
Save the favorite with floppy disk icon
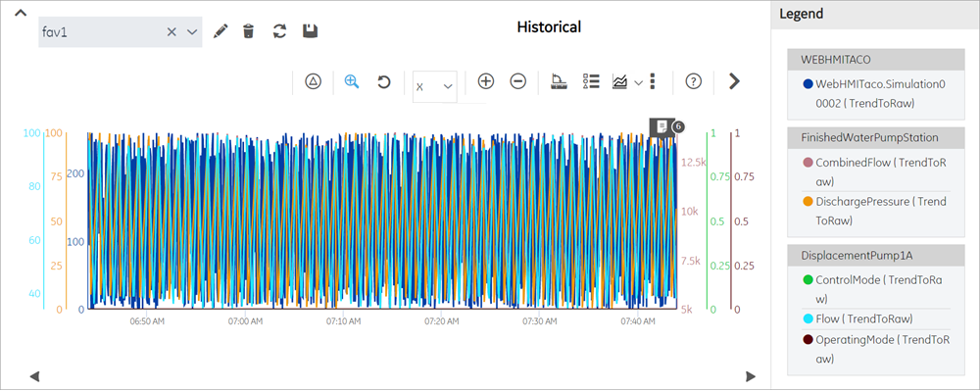click(x=310, y=31)
